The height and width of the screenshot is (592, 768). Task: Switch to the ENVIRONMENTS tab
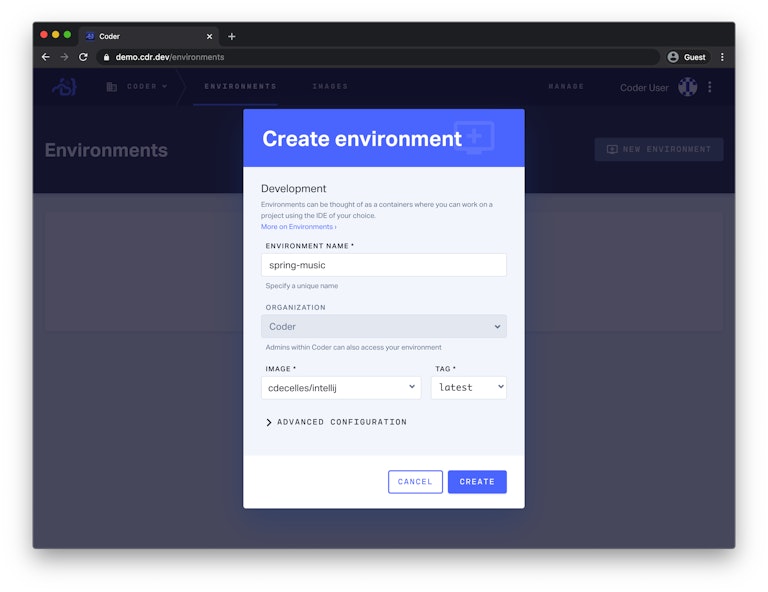coord(240,86)
